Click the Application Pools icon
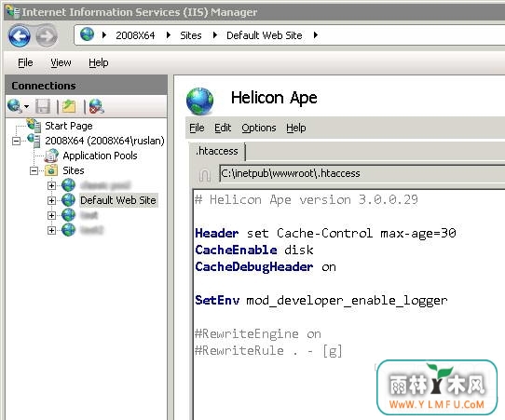This screenshot has height=420, width=505. click(x=51, y=156)
